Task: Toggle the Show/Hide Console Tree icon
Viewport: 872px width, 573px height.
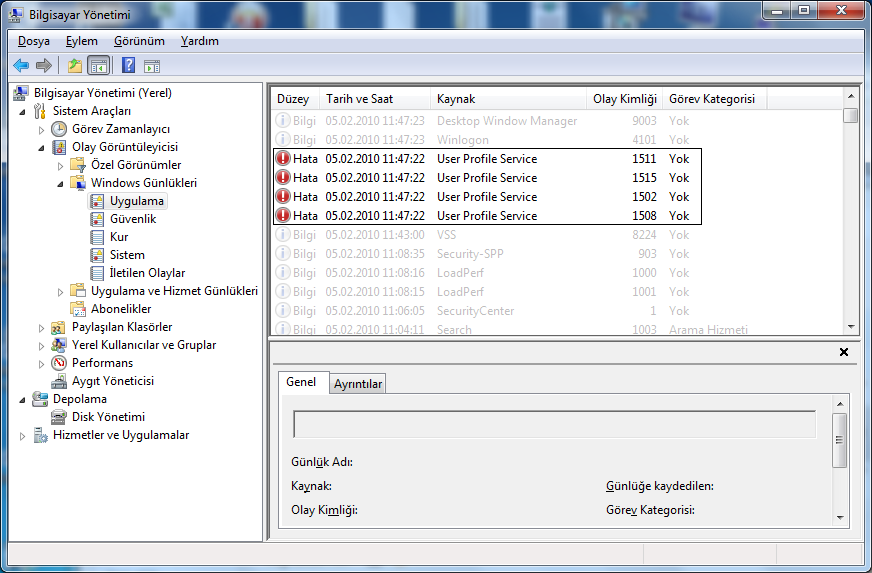Action: pos(99,66)
